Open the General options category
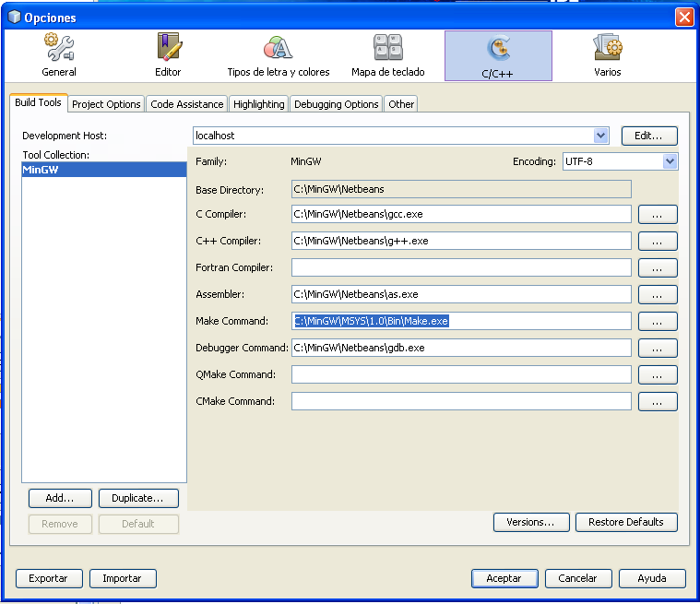 [59, 55]
